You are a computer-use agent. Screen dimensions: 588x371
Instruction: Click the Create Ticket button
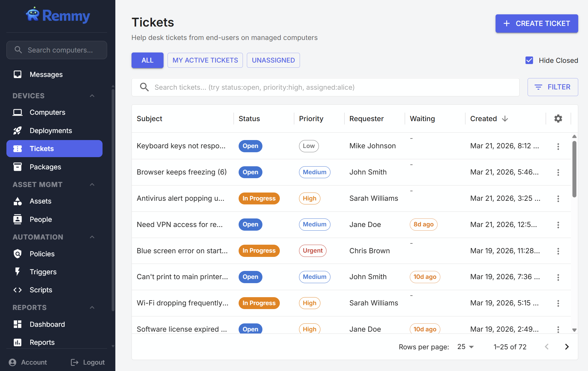pyautogui.click(x=536, y=23)
